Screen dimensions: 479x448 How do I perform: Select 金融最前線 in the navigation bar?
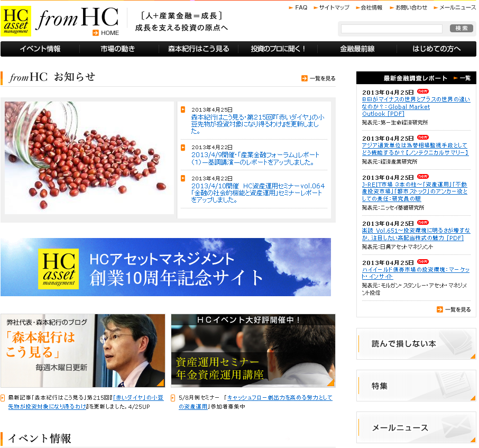pyautogui.click(x=357, y=49)
